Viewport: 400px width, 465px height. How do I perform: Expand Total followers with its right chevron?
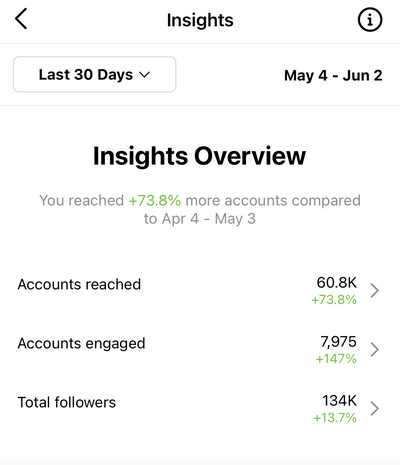point(375,408)
